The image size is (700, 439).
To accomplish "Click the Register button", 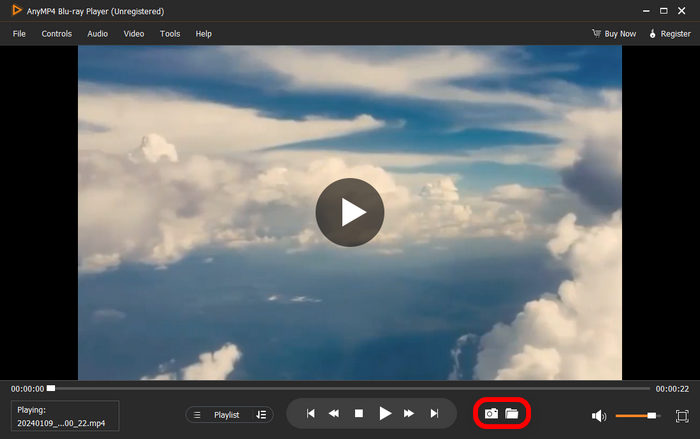I will click(x=670, y=34).
